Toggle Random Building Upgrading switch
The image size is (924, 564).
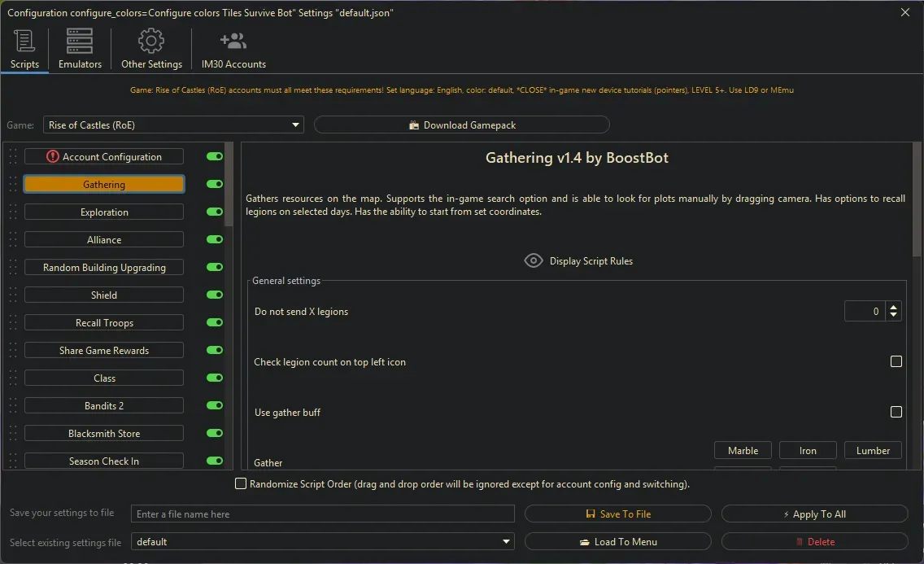215,267
